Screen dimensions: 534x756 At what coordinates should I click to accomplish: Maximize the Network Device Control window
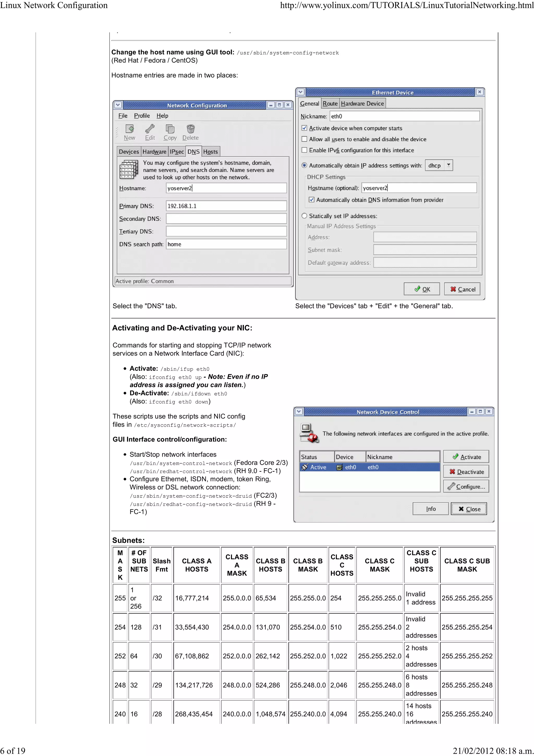click(x=480, y=412)
